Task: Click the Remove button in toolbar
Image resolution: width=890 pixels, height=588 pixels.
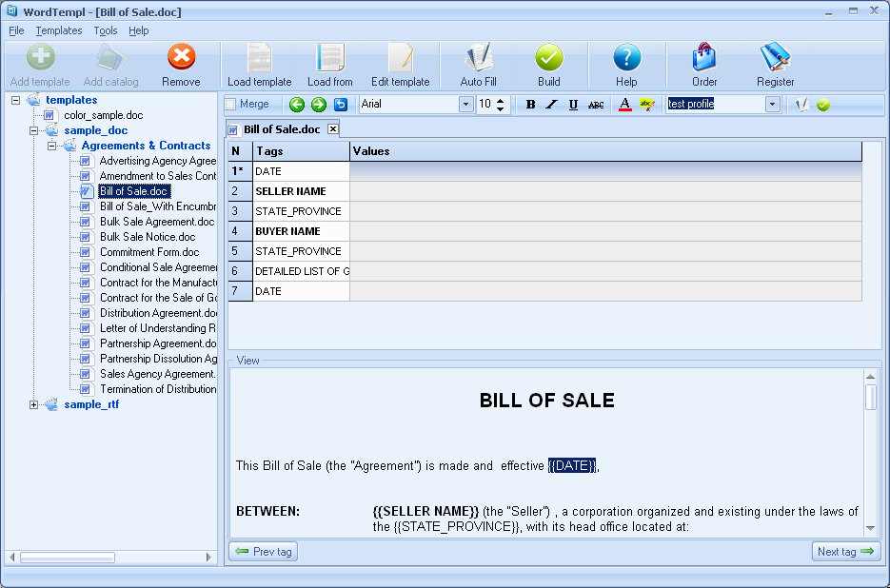Action: (x=181, y=59)
